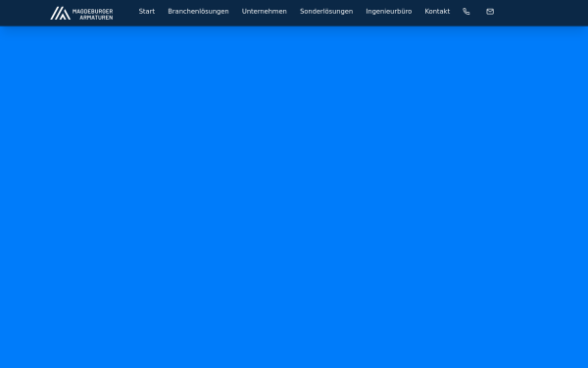Click empty dark space right of mail icon
The height and width of the screenshot is (368, 588).
point(540,13)
